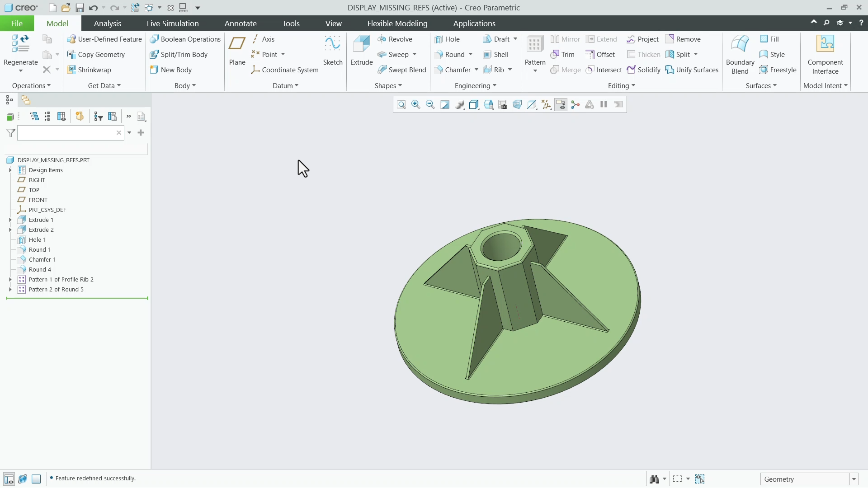Toggle full screen icon in status bar
Viewport: 868px width, 488px height.
[37, 479]
